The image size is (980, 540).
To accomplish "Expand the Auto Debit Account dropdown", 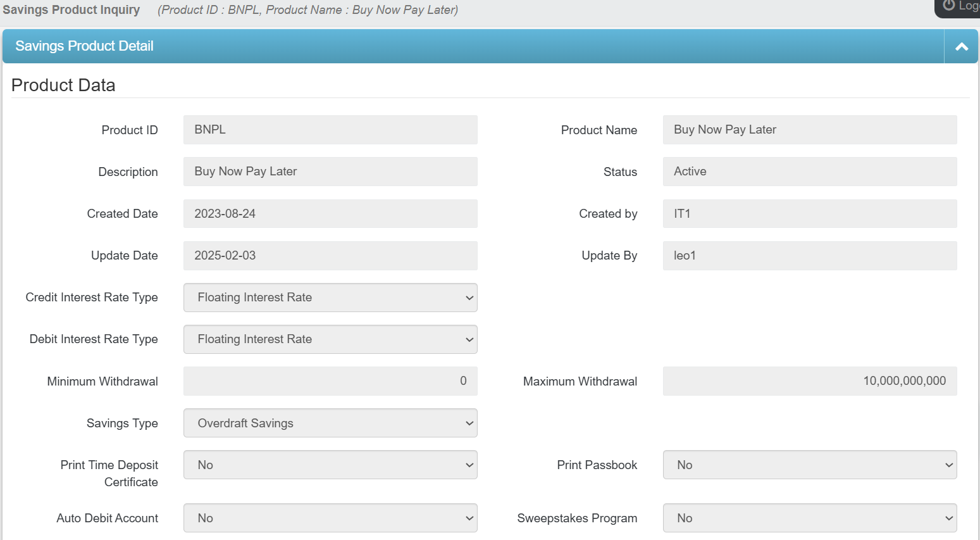I will tap(330, 518).
